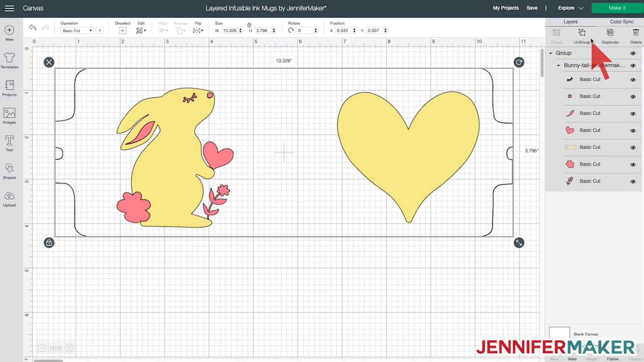Click the vertical canvas scrollbar
The image size is (644, 362).
tap(542, 62)
